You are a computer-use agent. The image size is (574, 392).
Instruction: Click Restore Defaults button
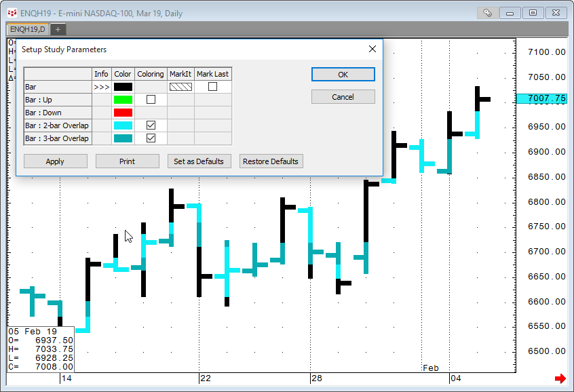[x=271, y=161]
